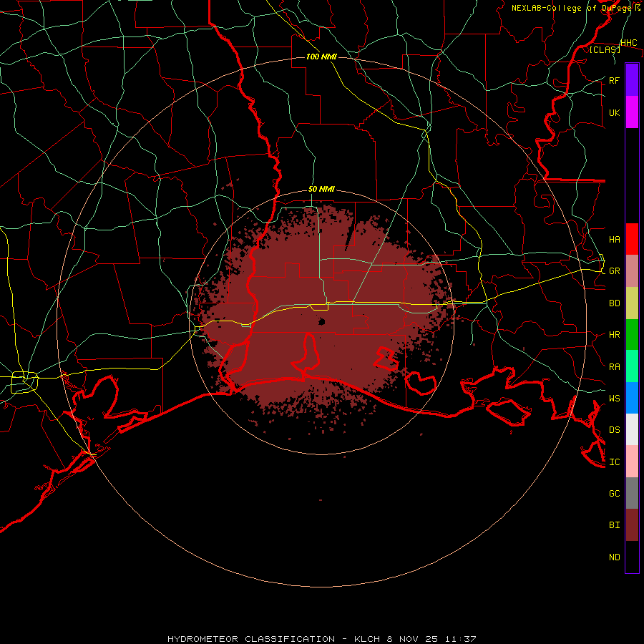Click the UK magenta legend swatch
This screenshot has height=644, width=644.
coord(632,112)
